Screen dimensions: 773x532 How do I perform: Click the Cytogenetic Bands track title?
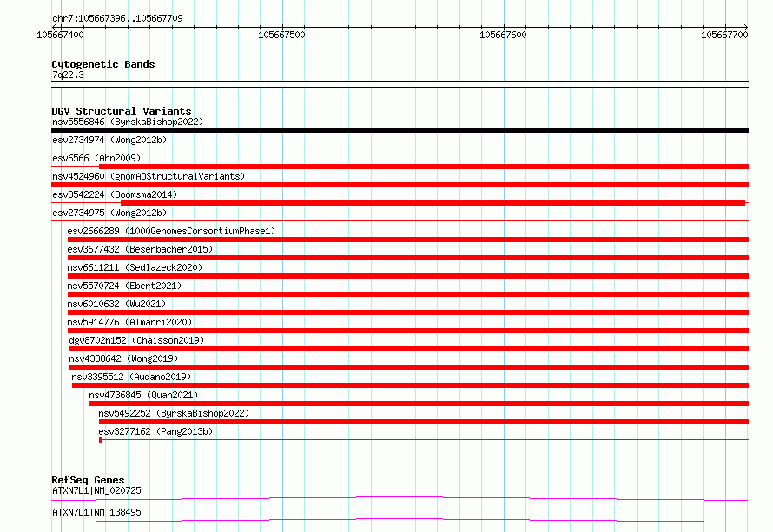[103, 64]
